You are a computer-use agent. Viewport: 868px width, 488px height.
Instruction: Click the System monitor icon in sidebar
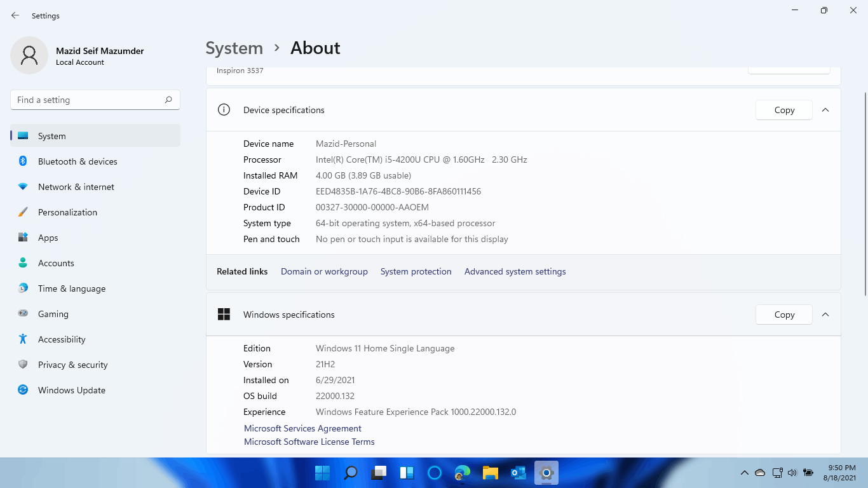pyautogui.click(x=23, y=136)
